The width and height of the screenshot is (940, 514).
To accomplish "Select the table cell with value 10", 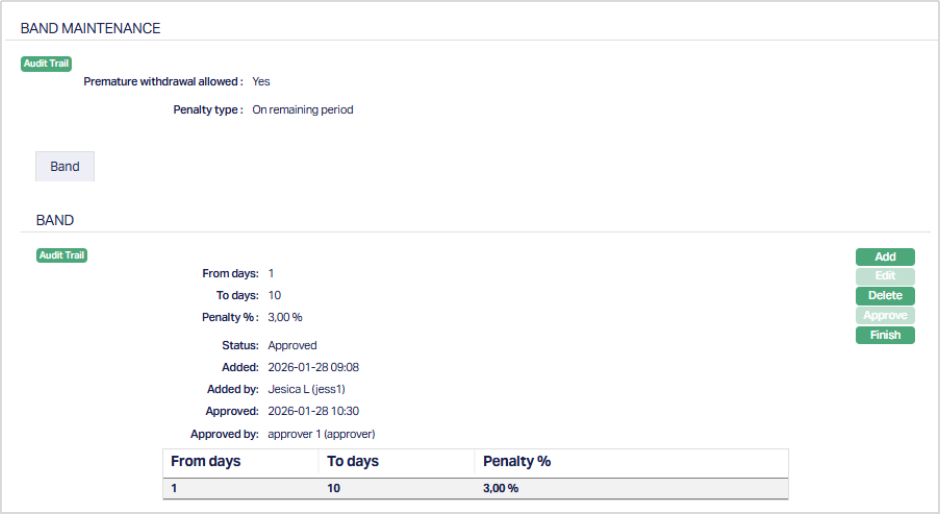I will pyautogui.click(x=334, y=488).
